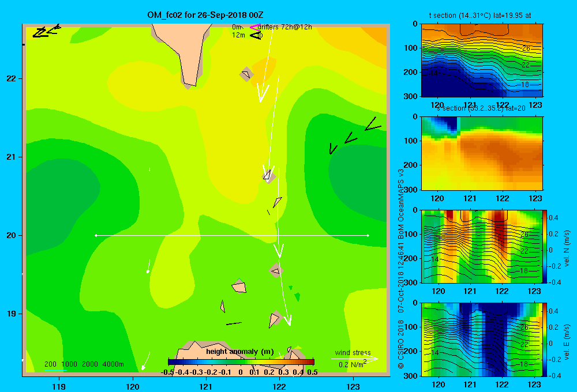Click the southern tip of Taiwan landmass

coord(190,85)
